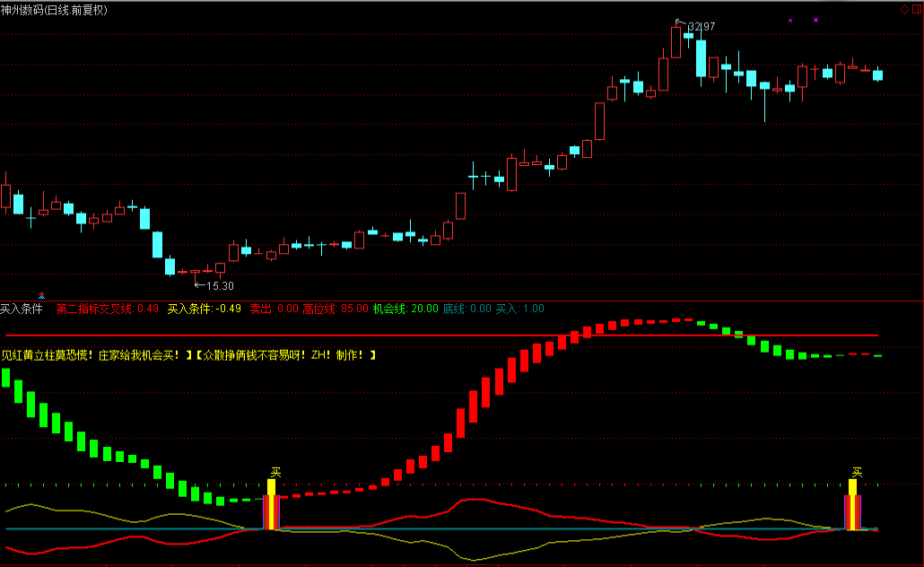Click the stock title 神州数码(日线.前复权)

pyautogui.click(x=54, y=10)
